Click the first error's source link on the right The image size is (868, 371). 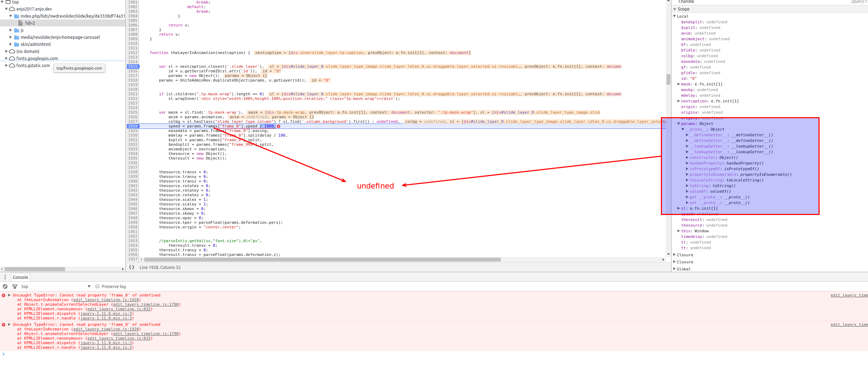pos(849,295)
